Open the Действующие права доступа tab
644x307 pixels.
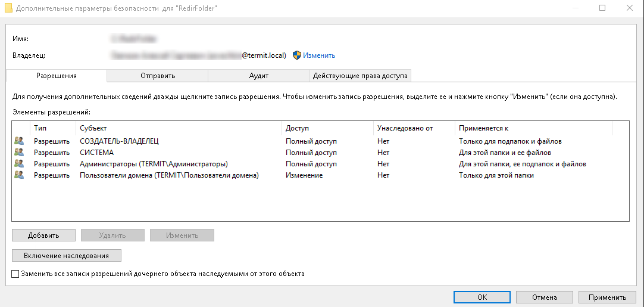pos(360,76)
